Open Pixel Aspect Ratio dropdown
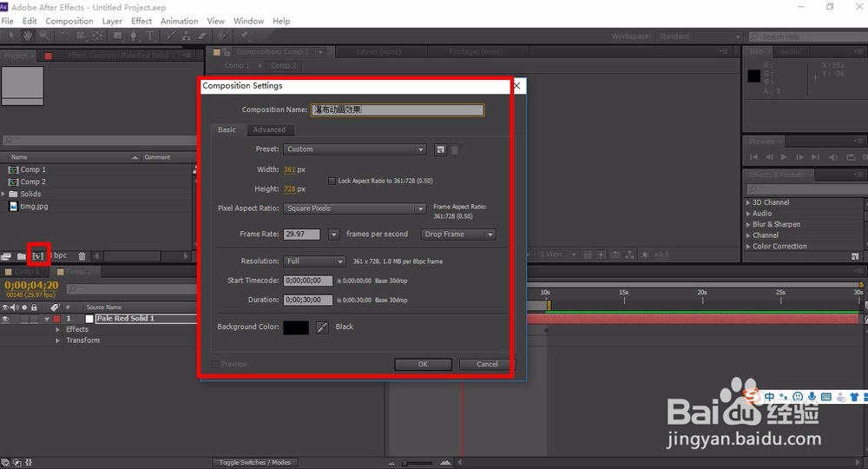The height and width of the screenshot is (469, 868). pyautogui.click(x=354, y=208)
